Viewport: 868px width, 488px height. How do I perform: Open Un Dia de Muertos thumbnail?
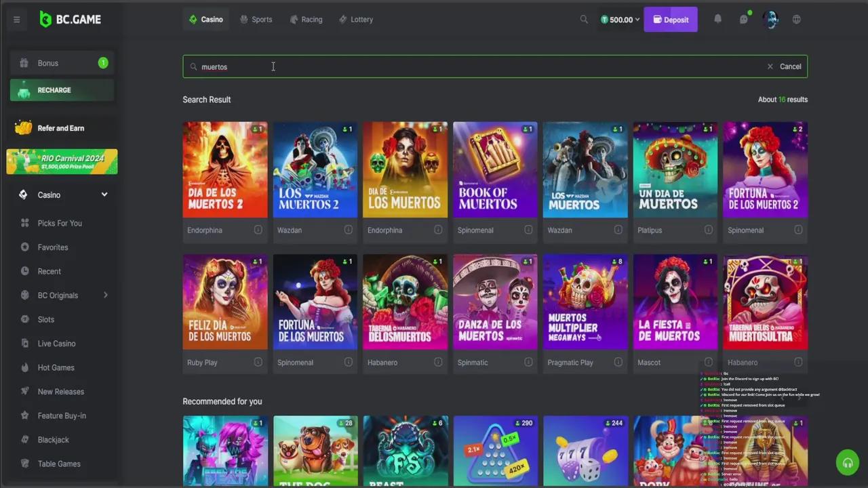click(675, 169)
